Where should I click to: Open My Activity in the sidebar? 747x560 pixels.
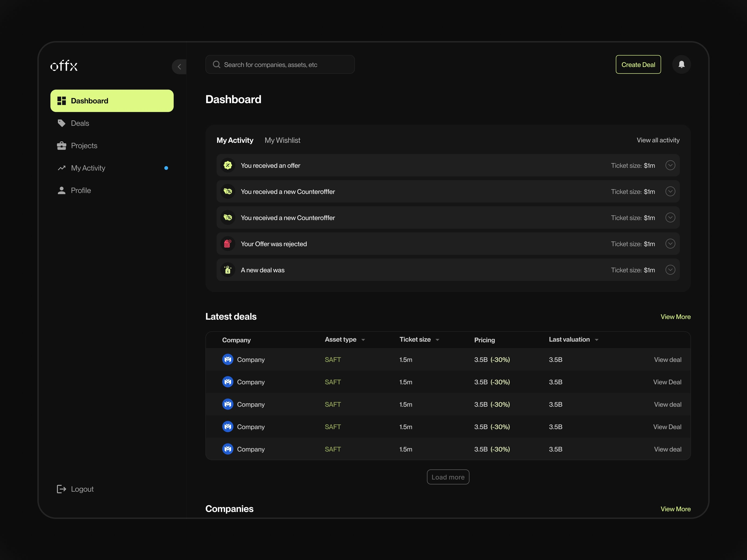tap(112, 168)
